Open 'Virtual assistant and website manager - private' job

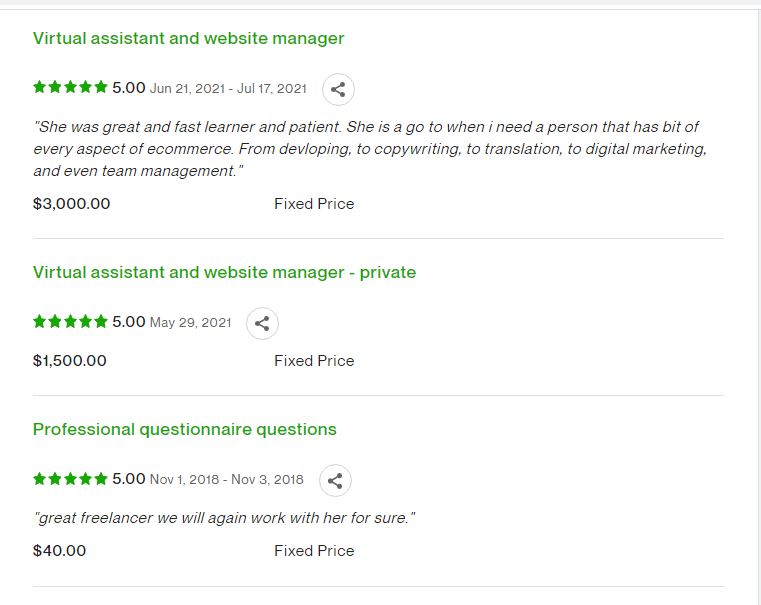click(x=224, y=273)
